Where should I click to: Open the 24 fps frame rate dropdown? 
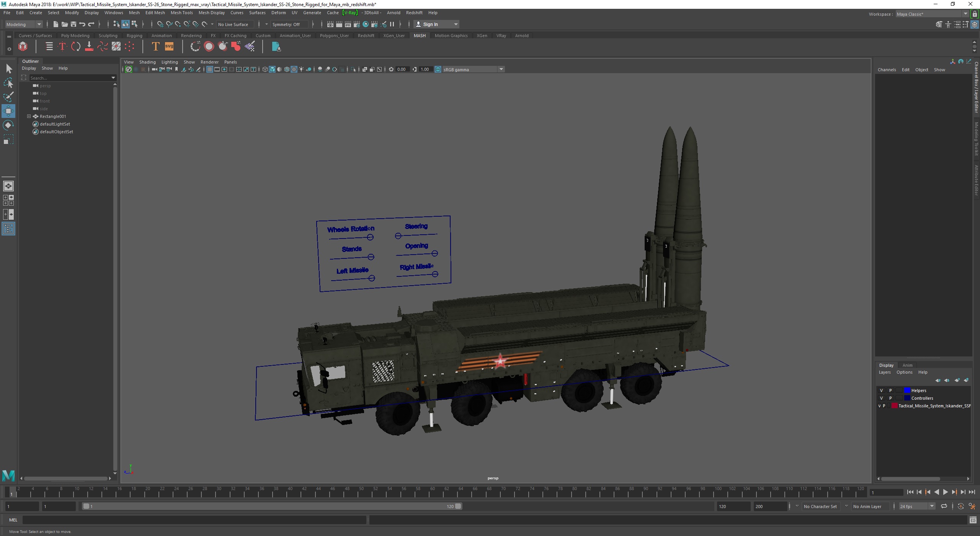917,506
